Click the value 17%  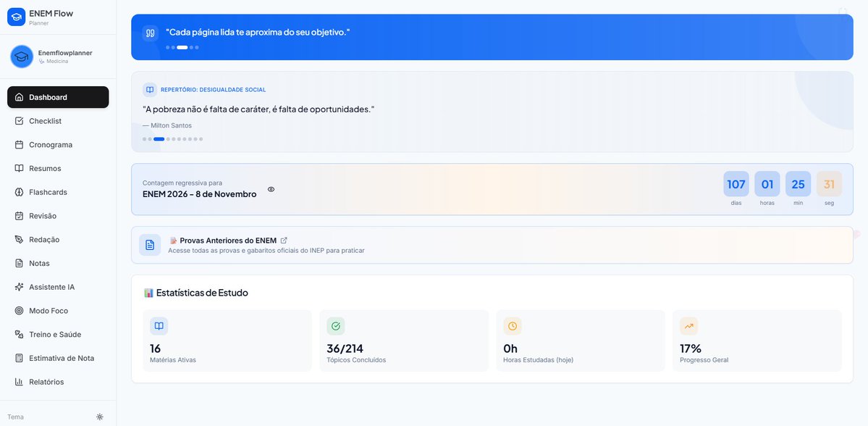(691, 348)
